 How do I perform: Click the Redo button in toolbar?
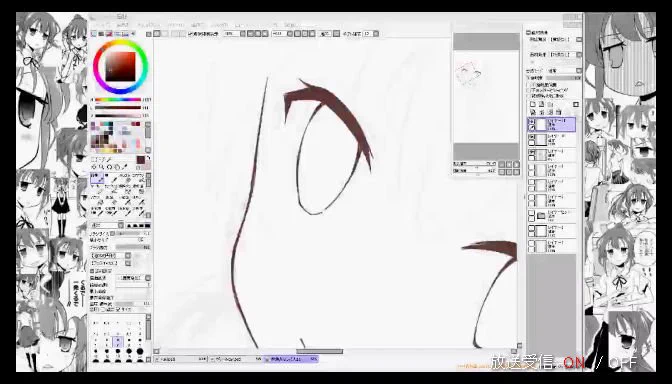tap(165, 34)
